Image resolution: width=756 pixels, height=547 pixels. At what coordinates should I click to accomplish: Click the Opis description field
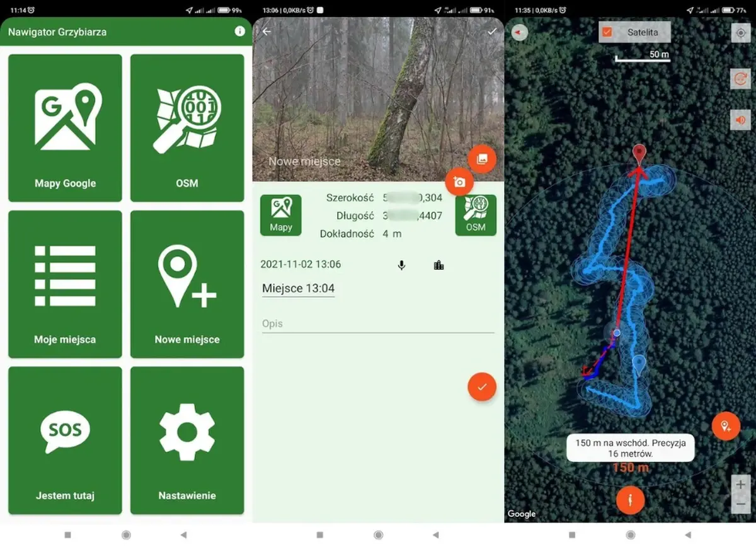[x=378, y=324]
